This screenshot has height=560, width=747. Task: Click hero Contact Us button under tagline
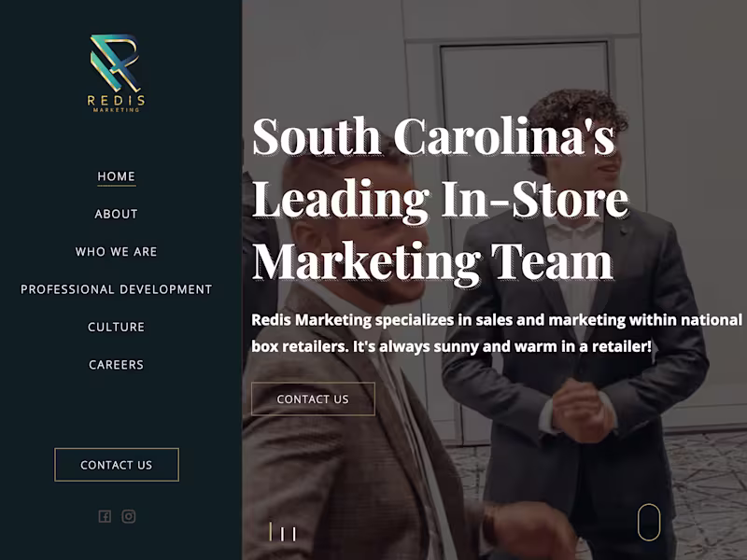313,399
